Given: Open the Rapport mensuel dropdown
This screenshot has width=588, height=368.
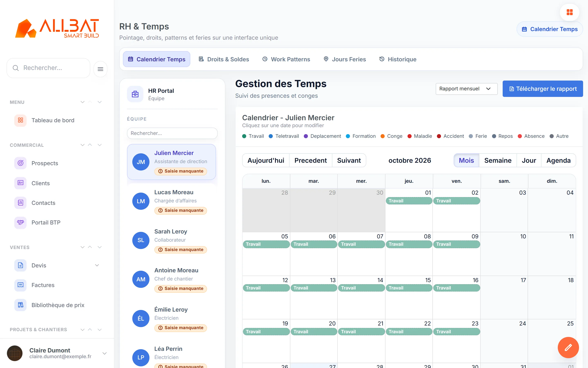Looking at the screenshot, I should pos(466,89).
